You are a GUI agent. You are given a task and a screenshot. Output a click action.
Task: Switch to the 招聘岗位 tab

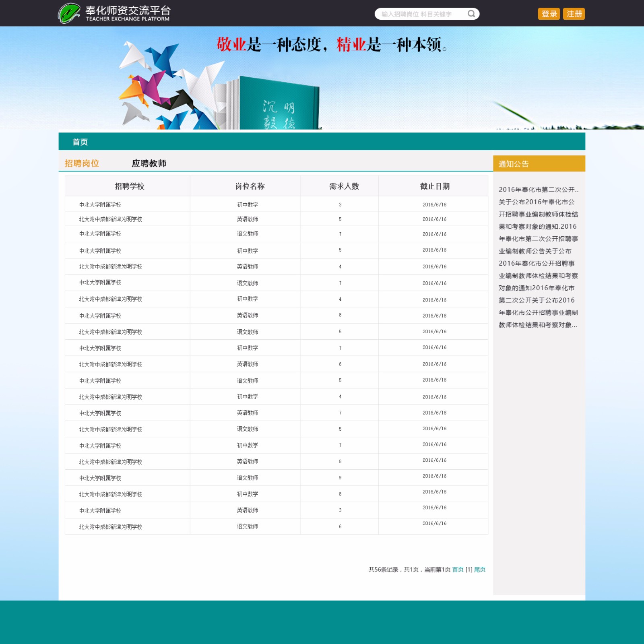[x=82, y=163]
